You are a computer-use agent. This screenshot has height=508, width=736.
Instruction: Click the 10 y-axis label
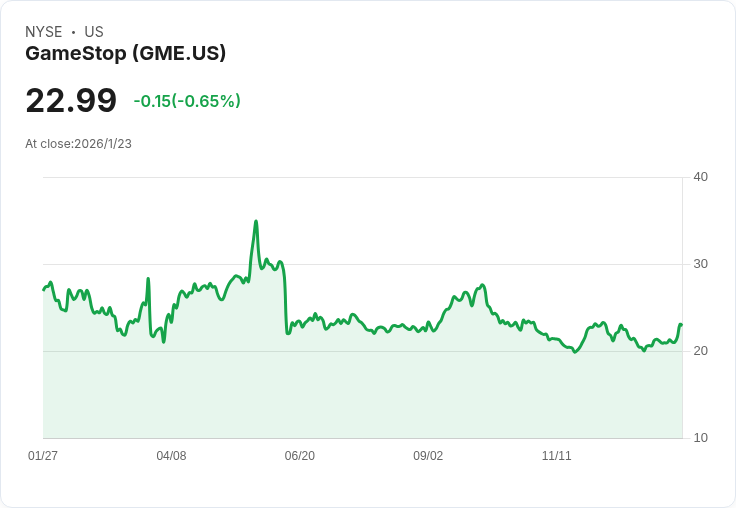tap(700, 438)
